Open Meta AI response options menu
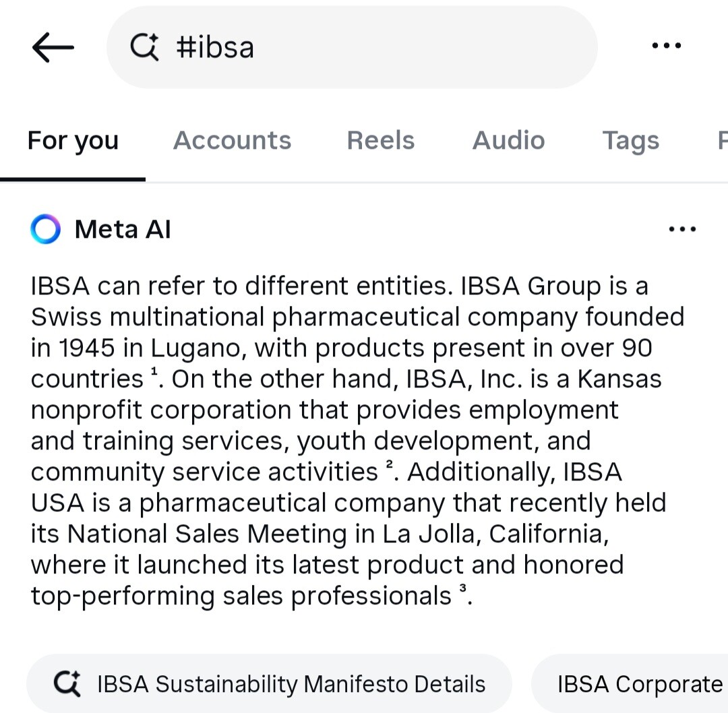Screen dimensions: 728x713 pos(682,230)
